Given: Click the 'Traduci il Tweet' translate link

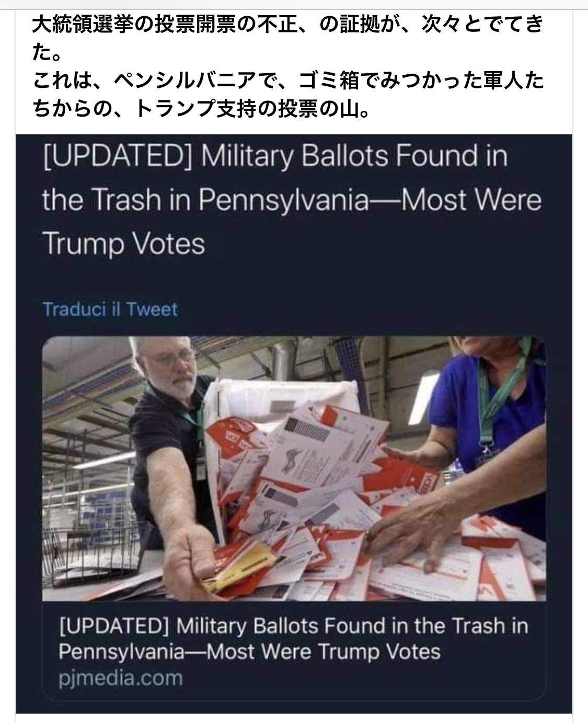Looking at the screenshot, I should (x=110, y=309).
